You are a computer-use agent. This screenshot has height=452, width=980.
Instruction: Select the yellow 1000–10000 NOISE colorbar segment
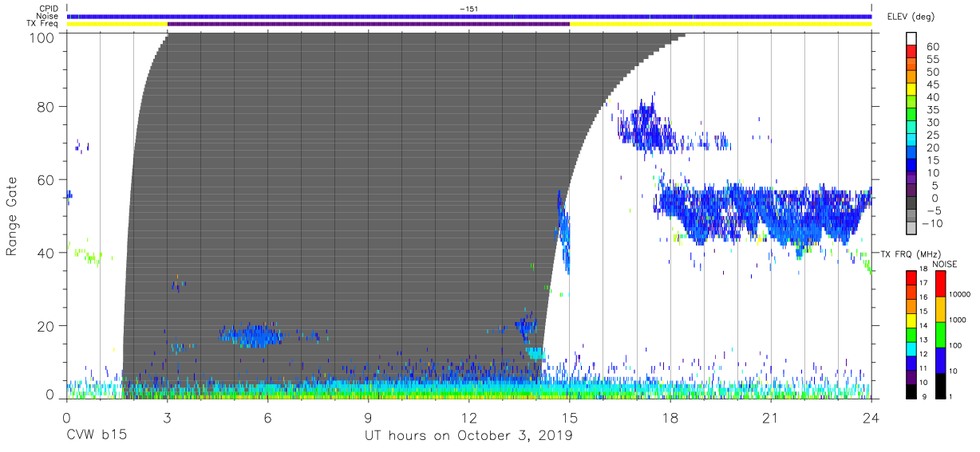[940, 309]
